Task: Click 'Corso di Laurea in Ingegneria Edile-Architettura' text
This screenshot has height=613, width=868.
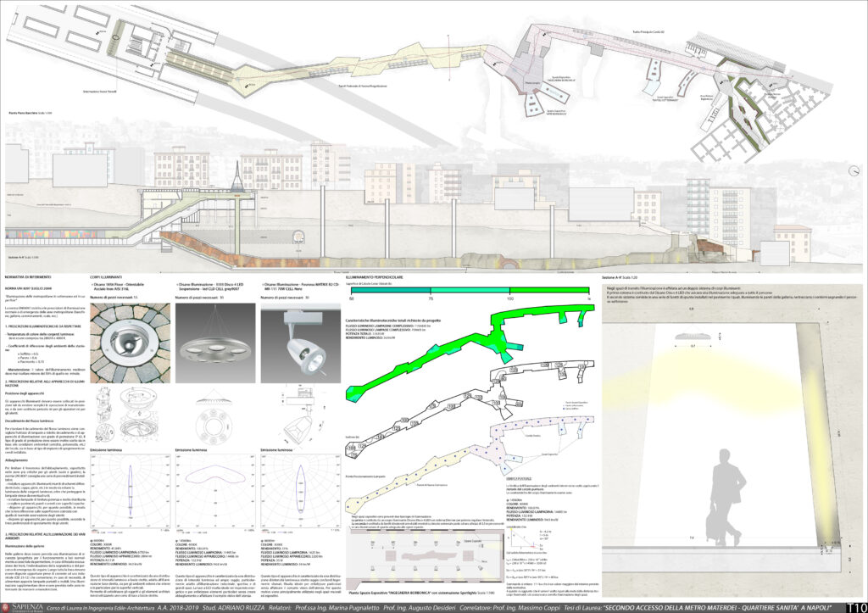Action: click(100, 607)
